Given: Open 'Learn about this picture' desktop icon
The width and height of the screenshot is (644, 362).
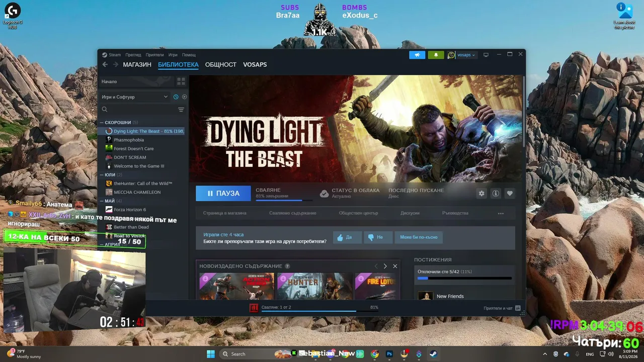Looking at the screenshot, I should click(624, 16).
